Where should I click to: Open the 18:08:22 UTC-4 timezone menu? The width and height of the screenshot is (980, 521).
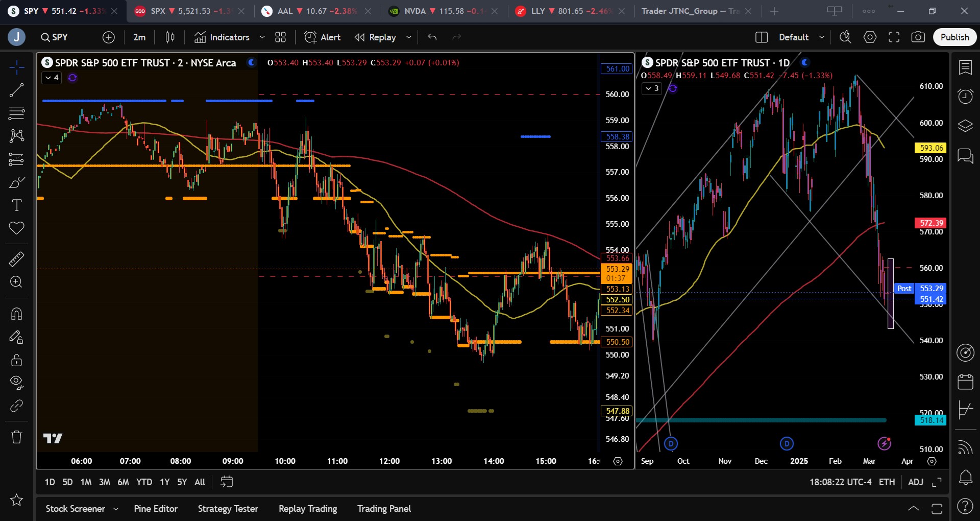tap(841, 482)
